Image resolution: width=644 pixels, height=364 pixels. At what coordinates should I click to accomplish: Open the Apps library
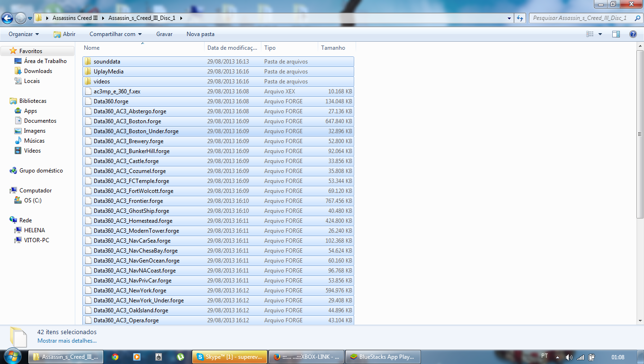pos(30,111)
